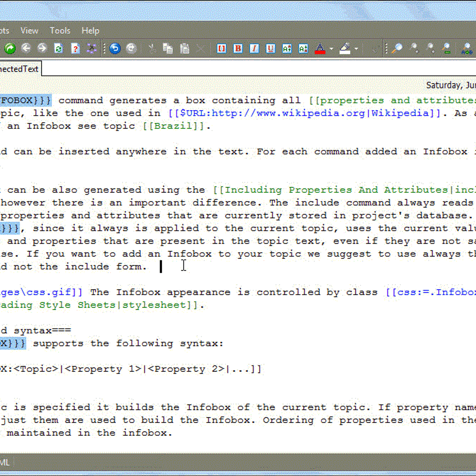Open the font color dropdown arrow
The width and height of the screenshot is (476, 476).
[331, 48]
